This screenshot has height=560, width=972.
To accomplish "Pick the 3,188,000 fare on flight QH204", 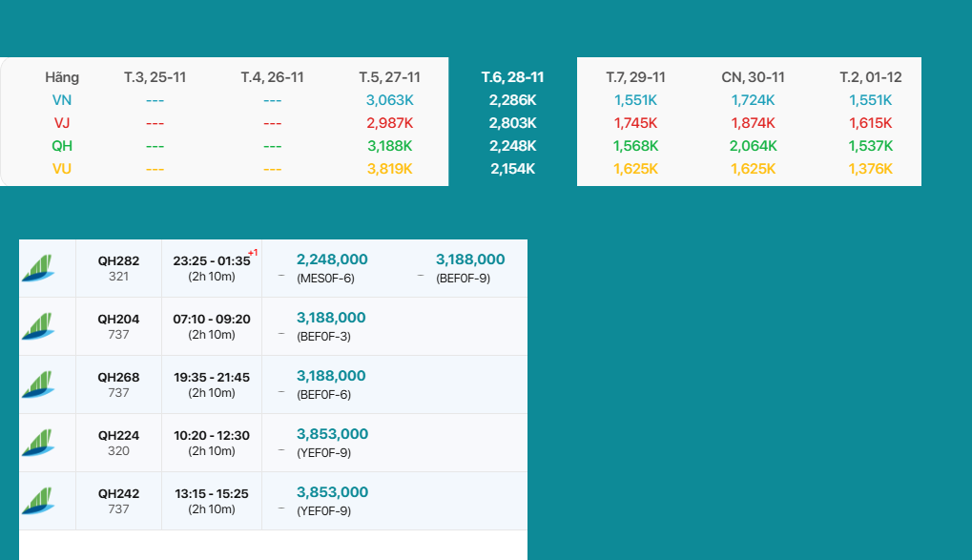I will 331,318.
